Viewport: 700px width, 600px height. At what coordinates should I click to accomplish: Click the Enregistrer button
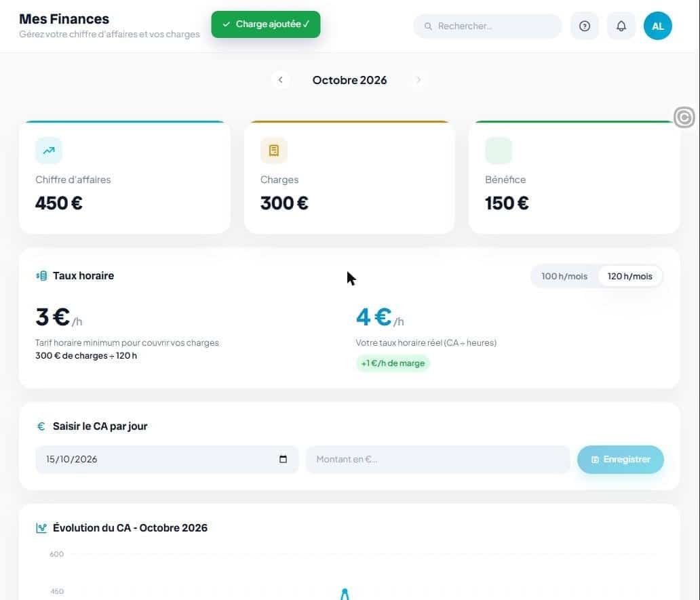pyautogui.click(x=620, y=459)
